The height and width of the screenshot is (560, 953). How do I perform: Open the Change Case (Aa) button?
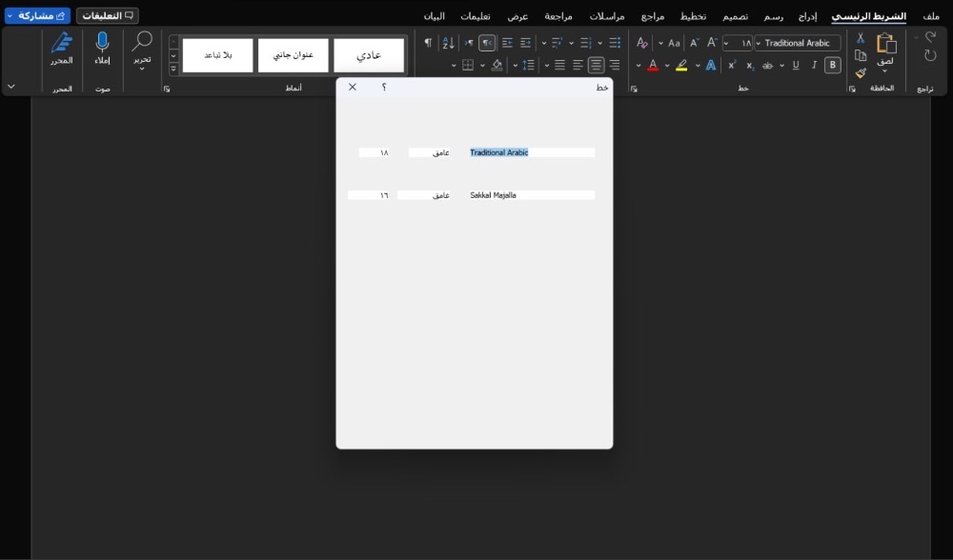point(674,43)
